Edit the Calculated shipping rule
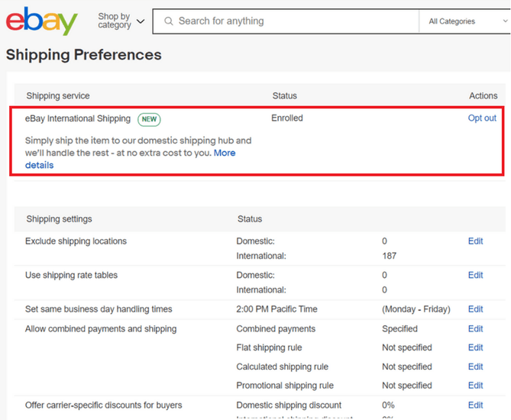The width and height of the screenshot is (511, 420). point(475,367)
